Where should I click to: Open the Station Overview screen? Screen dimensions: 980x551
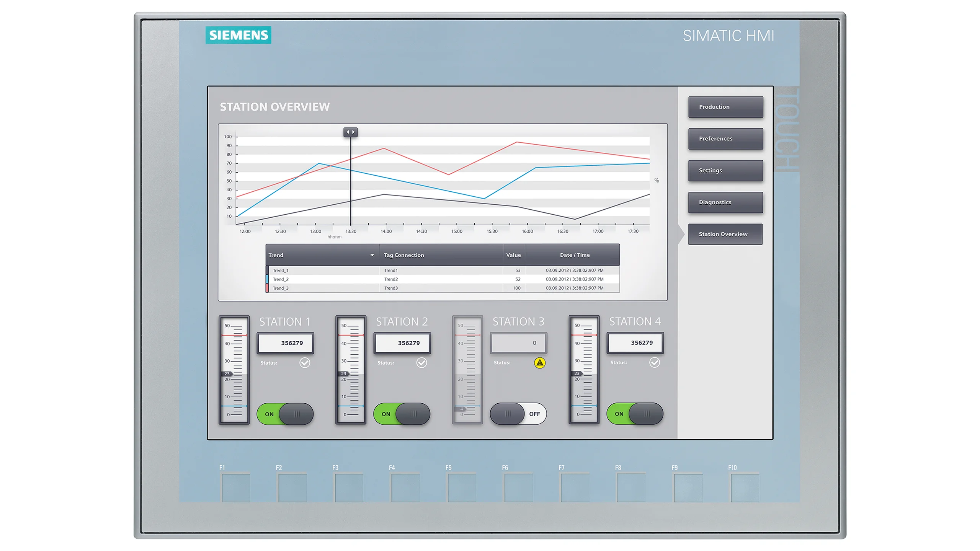[x=725, y=234]
